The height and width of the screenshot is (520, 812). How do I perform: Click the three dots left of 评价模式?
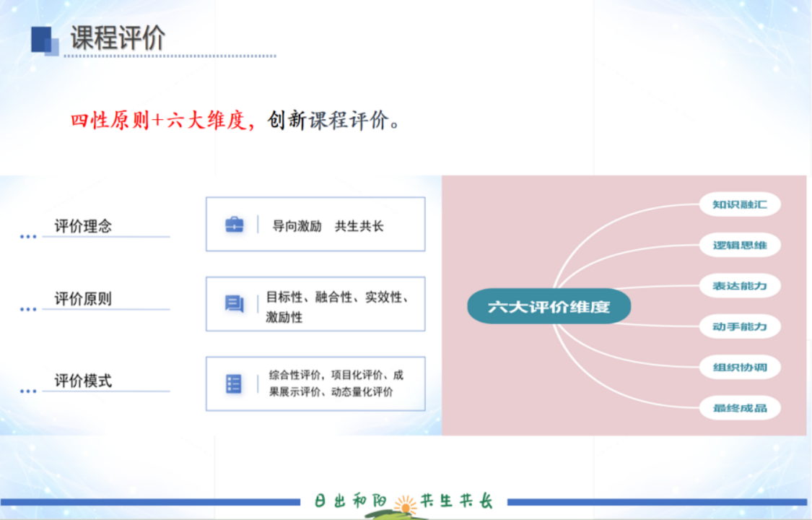point(28,391)
